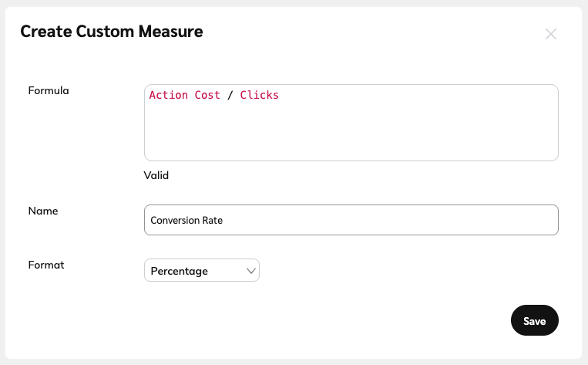Image resolution: width=588 pixels, height=365 pixels.
Task: Select the Percentage text in the Format box
Action: click(180, 271)
